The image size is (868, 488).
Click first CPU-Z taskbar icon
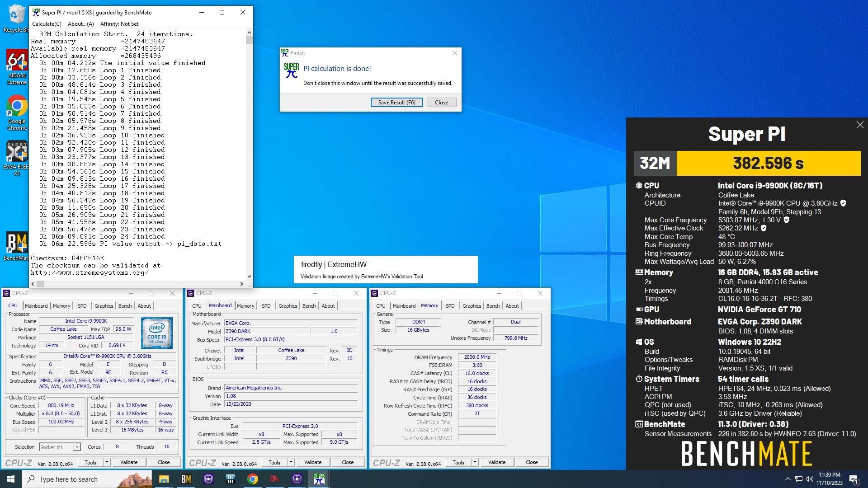[208, 479]
